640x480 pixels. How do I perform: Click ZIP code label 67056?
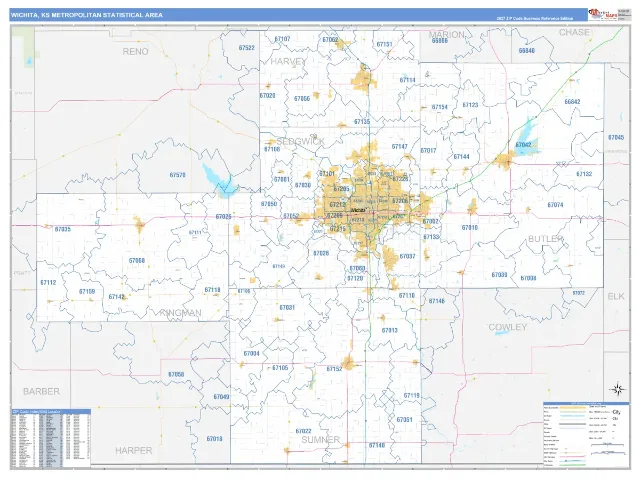point(302,98)
